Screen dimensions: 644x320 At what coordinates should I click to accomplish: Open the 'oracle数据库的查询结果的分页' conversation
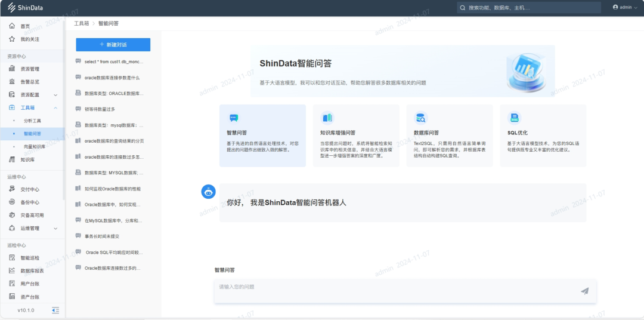tap(113, 141)
